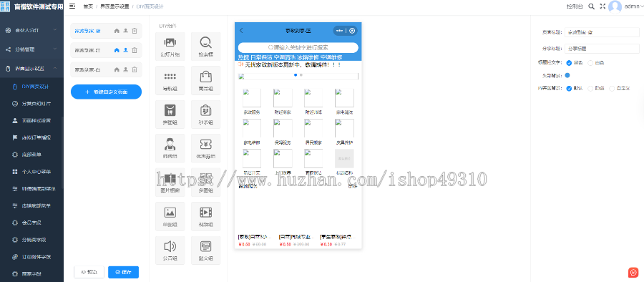Collapse the 界面显示设置 sidebar menu

click(x=31, y=69)
